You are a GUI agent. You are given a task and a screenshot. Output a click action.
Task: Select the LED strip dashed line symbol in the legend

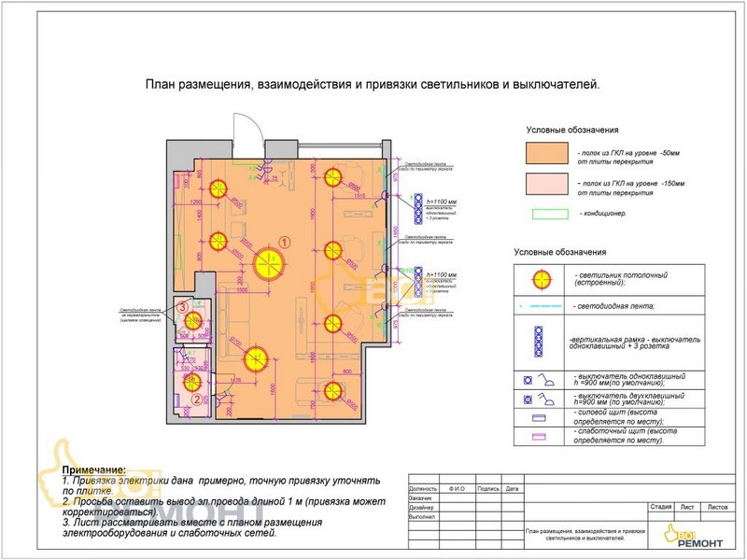(x=542, y=306)
